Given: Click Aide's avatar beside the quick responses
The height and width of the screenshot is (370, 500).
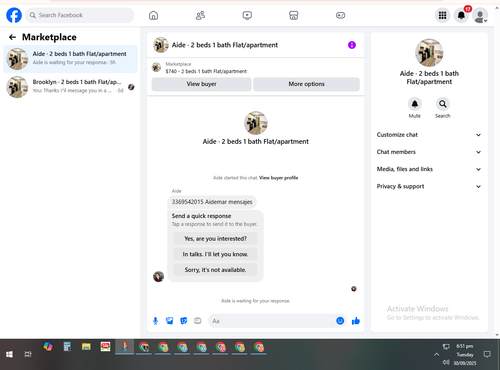Looking at the screenshot, I should (x=158, y=276).
